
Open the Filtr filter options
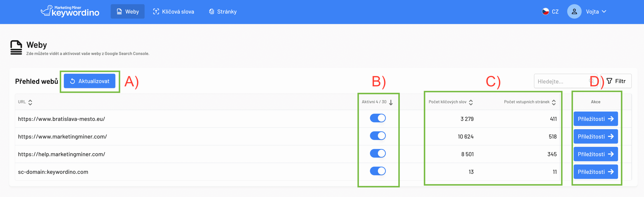(x=616, y=81)
